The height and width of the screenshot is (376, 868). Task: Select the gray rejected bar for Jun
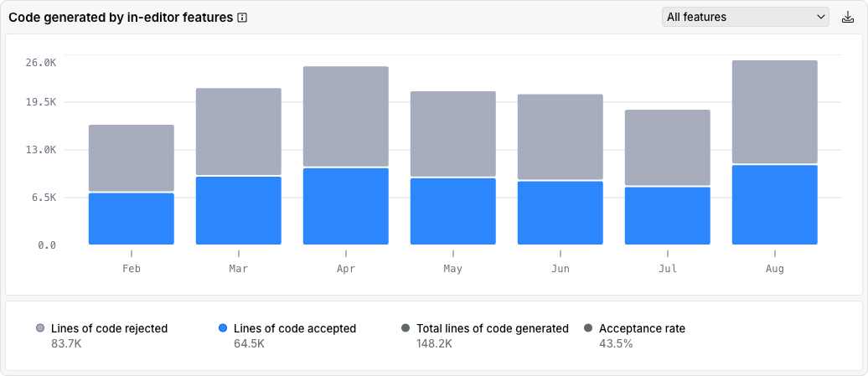click(x=561, y=137)
